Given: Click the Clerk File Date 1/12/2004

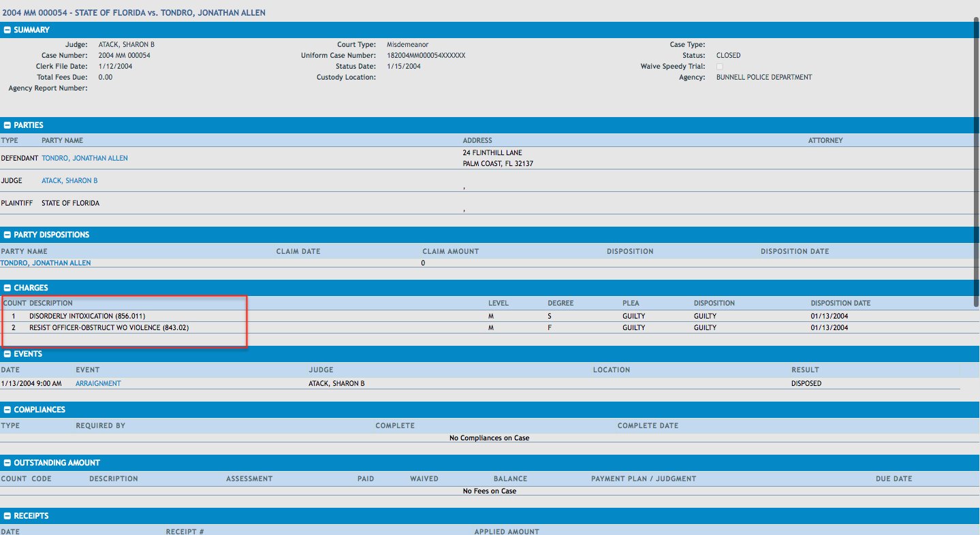Looking at the screenshot, I should pyautogui.click(x=116, y=66).
